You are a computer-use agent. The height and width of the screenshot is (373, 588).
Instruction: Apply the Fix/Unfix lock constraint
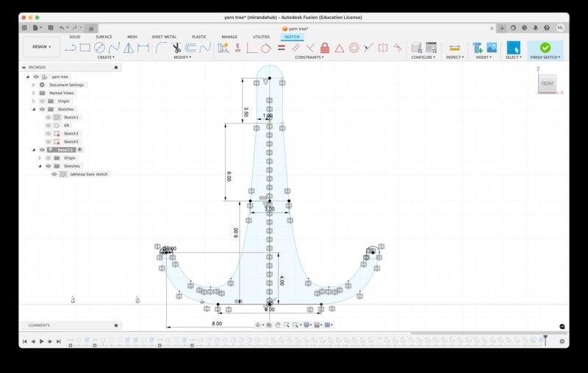click(324, 48)
